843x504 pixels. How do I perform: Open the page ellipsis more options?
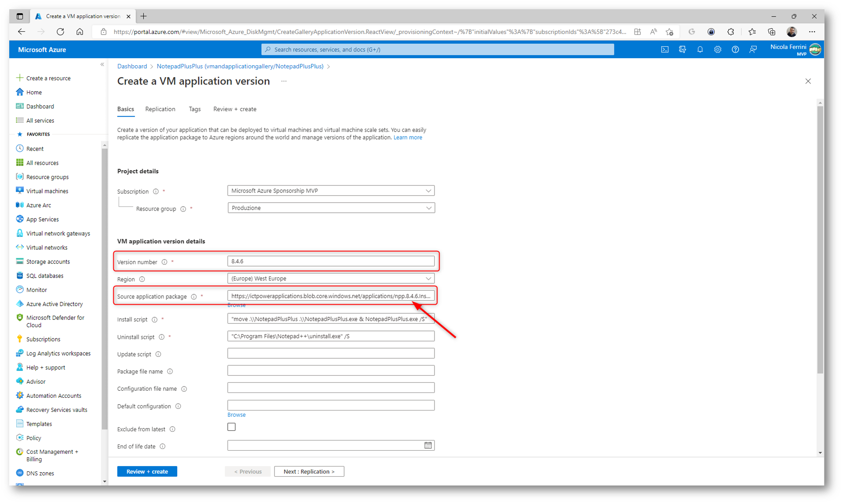click(x=284, y=82)
